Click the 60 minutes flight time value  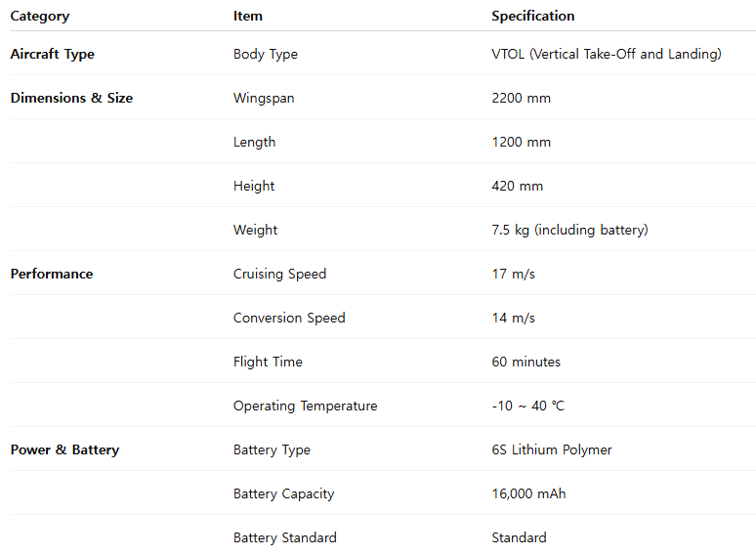coord(526,362)
